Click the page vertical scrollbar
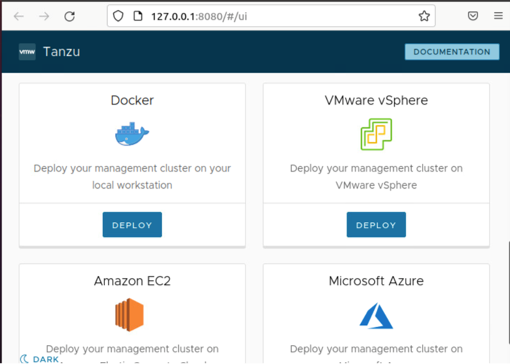Screen dimensions: 510x364 tap(508, 292)
